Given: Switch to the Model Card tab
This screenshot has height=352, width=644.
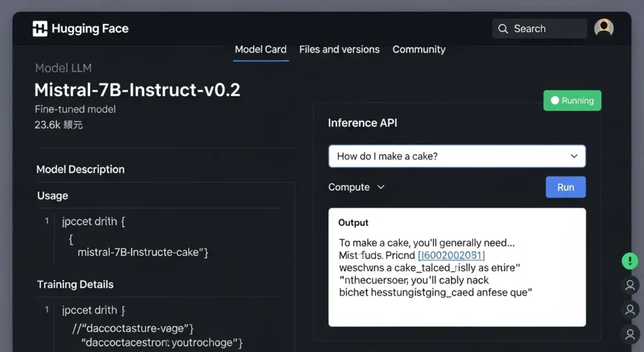Looking at the screenshot, I should click(x=260, y=49).
